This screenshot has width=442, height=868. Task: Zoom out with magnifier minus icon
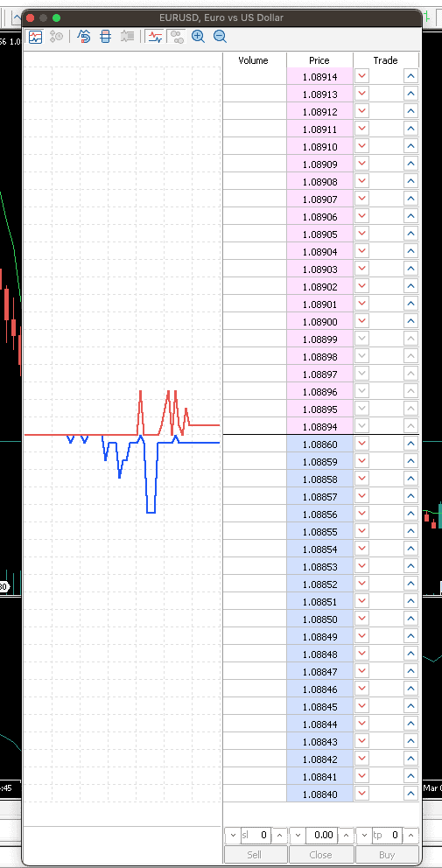(x=220, y=37)
